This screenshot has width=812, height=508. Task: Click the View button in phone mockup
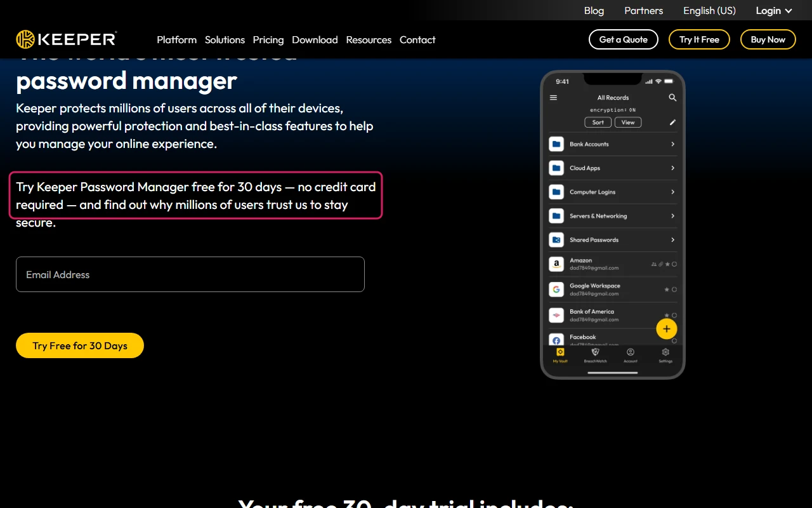click(x=628, y=123)
